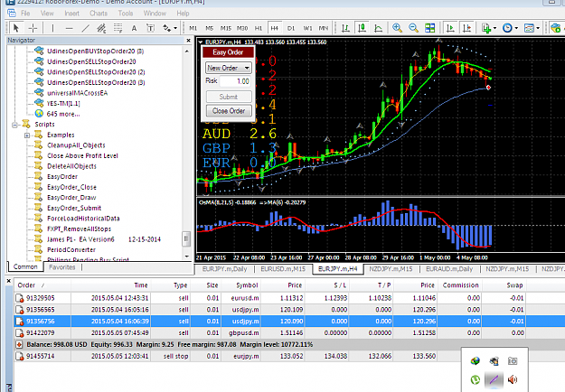The height and width of the screenshot is (392, 565).
Task: Click uTorrent tray icon
Action: pos(476,379)
